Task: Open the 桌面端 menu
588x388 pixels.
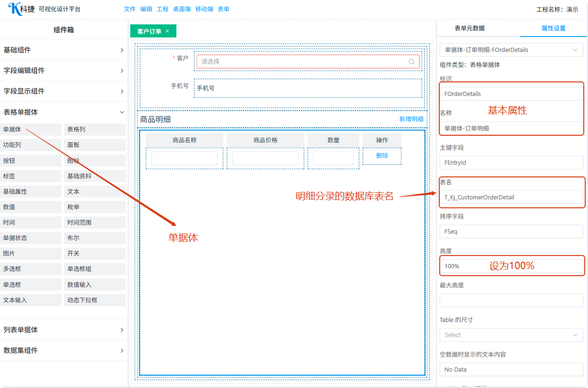Action: pos(181,9)
